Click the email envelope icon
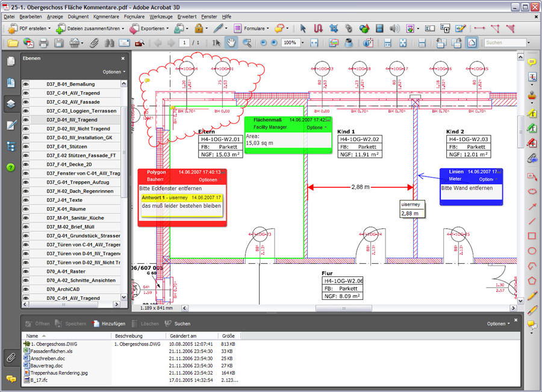The image size is (542, 392). tap(124, 43)
